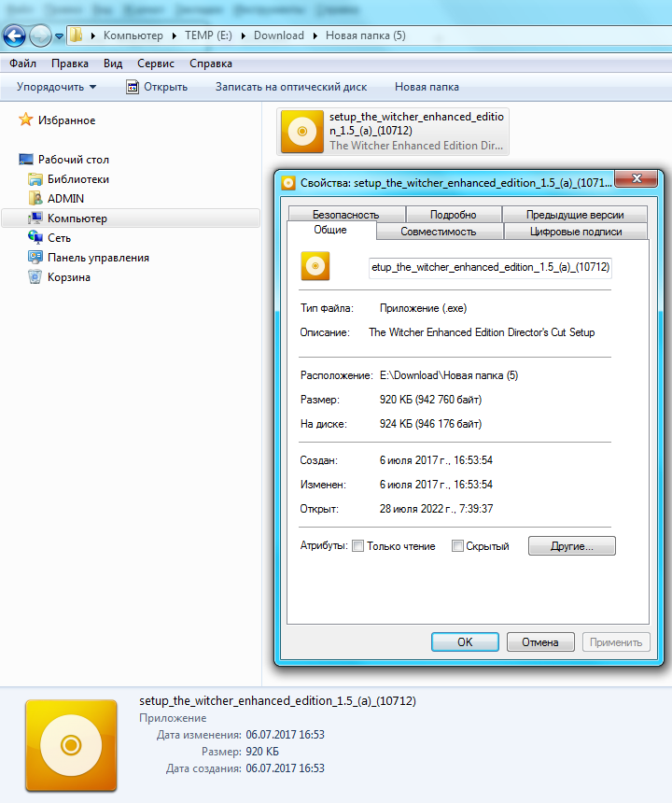Select Рабочий стол in navigation pane
This screenshot has width=672, height=803.
tap(73, 160)
